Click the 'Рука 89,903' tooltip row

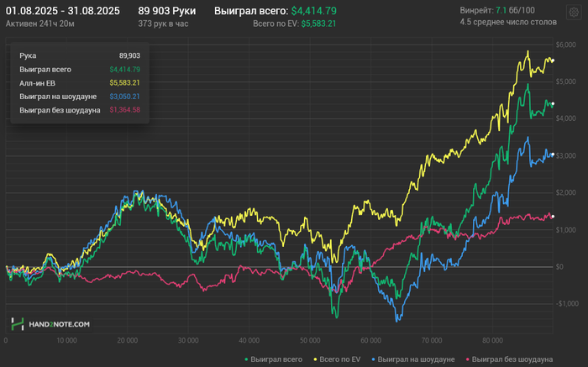point(80,55)
